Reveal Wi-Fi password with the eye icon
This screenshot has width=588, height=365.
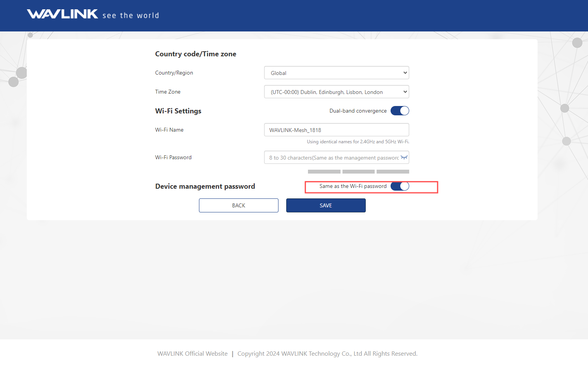tap(404, 157)
